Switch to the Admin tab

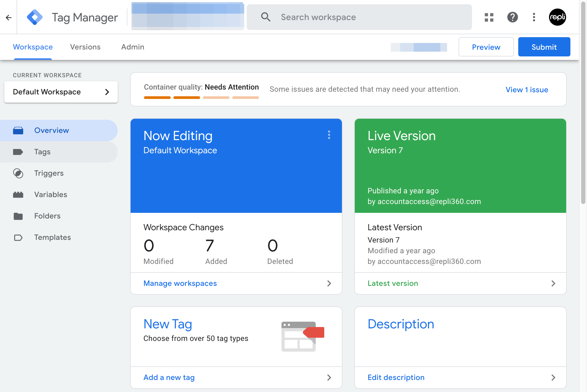[133, 47]
